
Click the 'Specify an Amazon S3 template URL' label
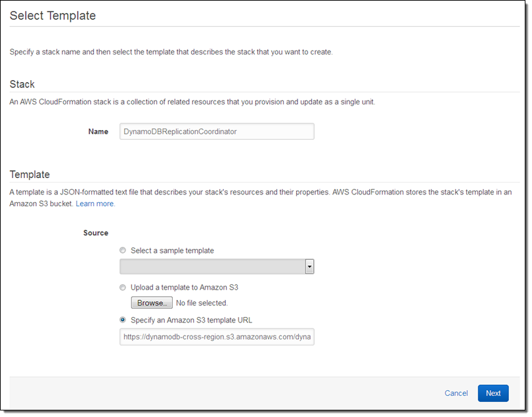coord(191,320)
